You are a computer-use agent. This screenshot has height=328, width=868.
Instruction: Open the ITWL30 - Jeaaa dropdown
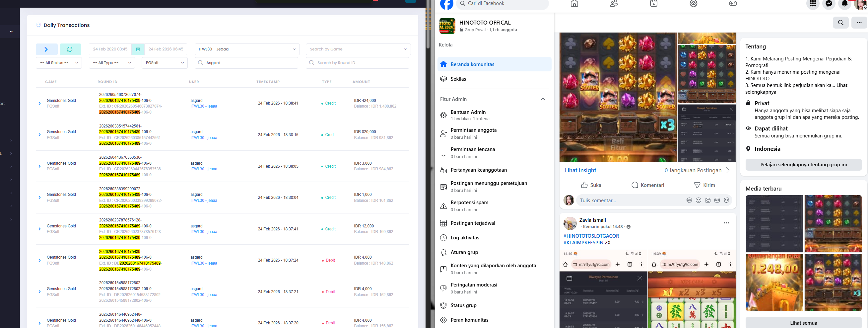click(x=247, y=49)
